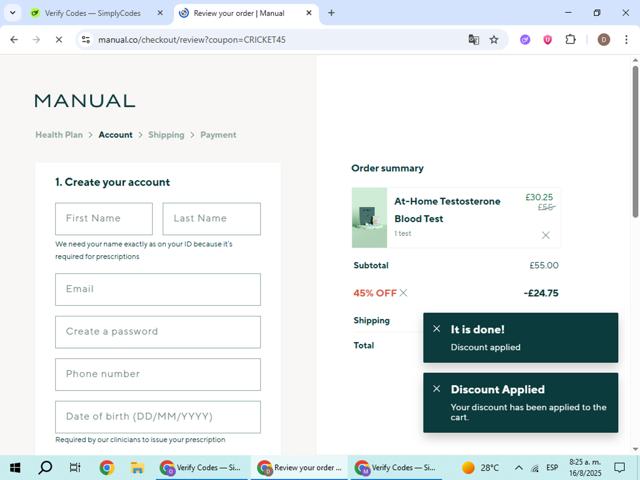The width and height of the screenshot is (640, 480).
Task: Dismiss the Discount Applied notification
Action: [436, 389]
